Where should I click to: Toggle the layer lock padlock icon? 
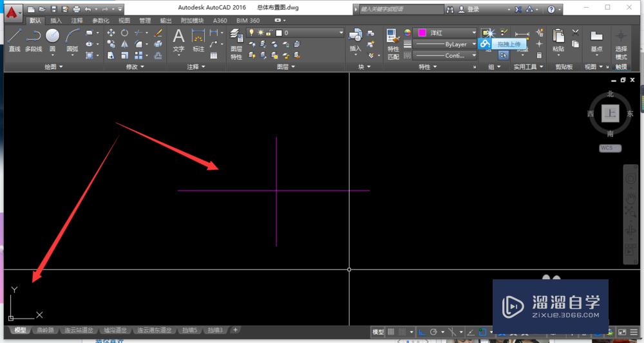click(269, 32)
